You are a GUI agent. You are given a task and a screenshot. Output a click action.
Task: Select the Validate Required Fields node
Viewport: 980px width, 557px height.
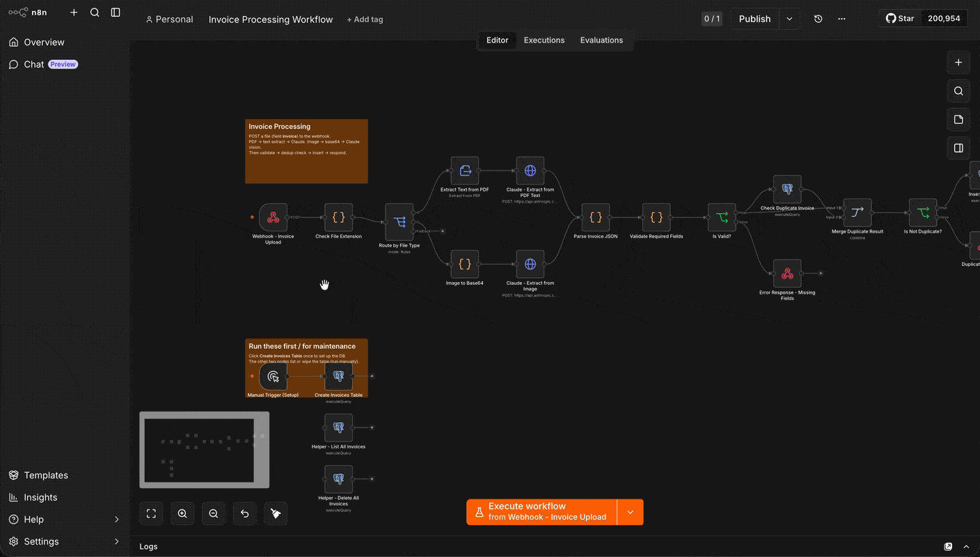656,218
